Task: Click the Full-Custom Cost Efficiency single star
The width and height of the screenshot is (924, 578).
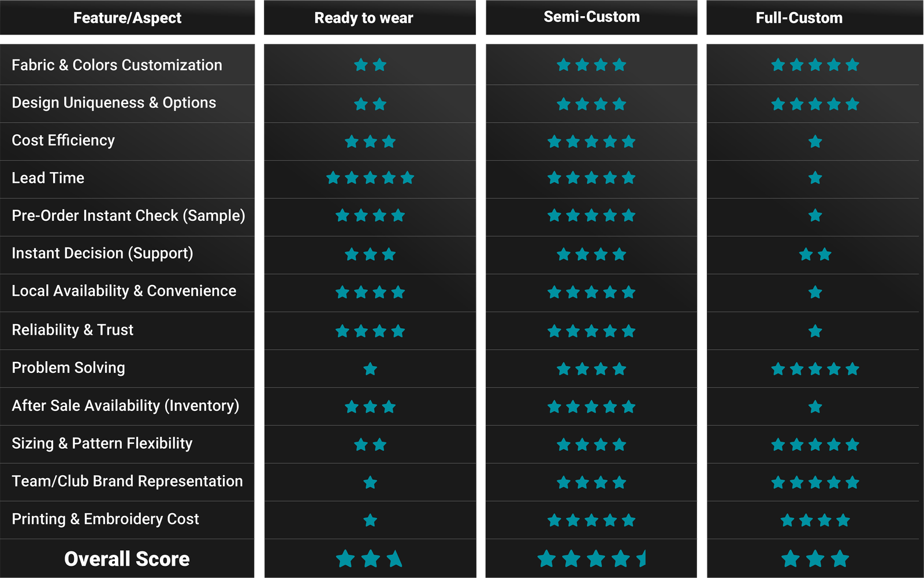Action: [x=815, y=142]
